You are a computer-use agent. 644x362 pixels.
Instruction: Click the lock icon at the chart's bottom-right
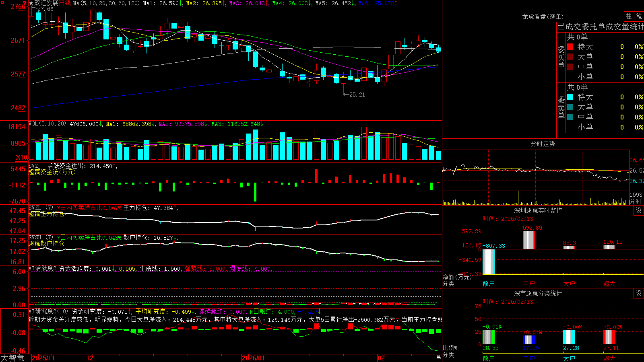[438, 357]
